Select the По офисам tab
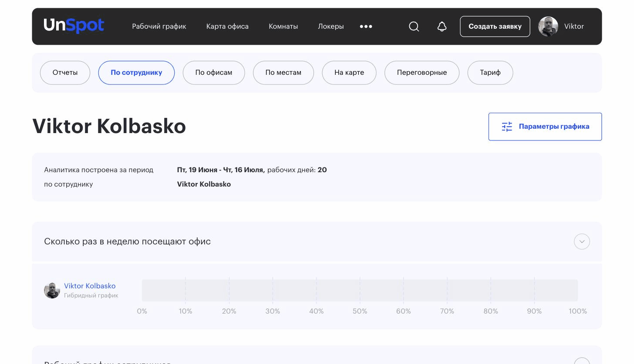Viewport: 634px width, 364px height. pos(214,73)
